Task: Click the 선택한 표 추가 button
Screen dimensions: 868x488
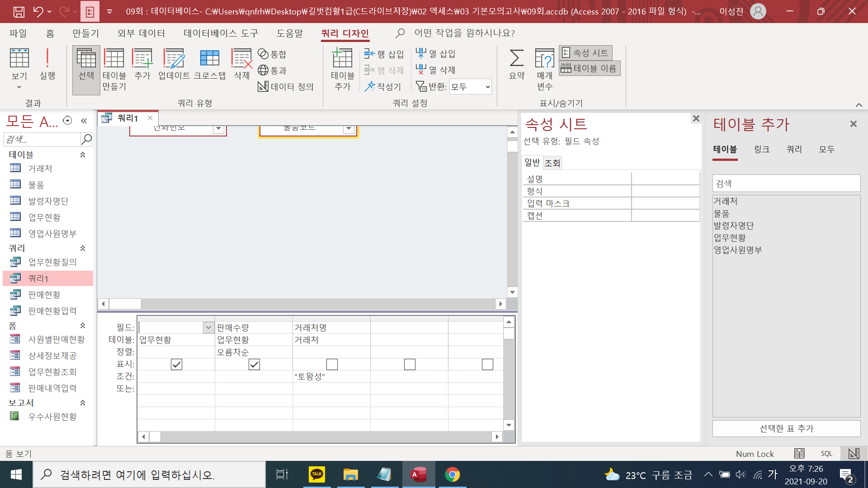Action: click(x=786, y=428)
